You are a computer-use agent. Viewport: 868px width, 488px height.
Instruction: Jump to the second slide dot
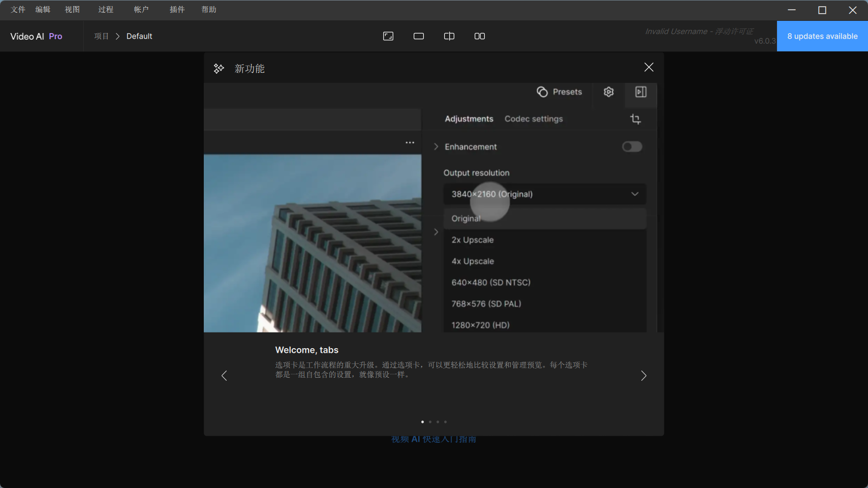[x=430, y=422]
